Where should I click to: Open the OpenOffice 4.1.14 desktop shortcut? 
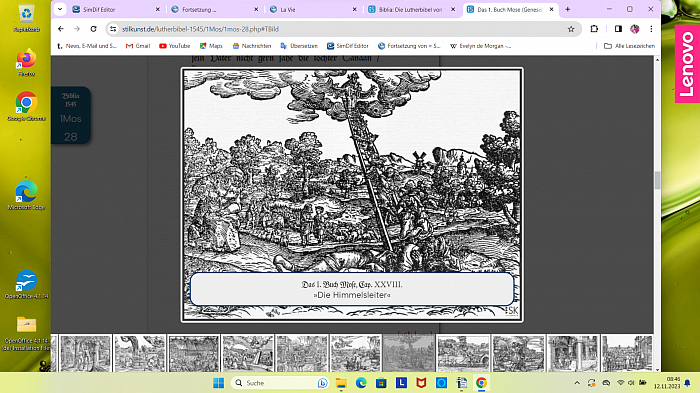tap(26, 284)
